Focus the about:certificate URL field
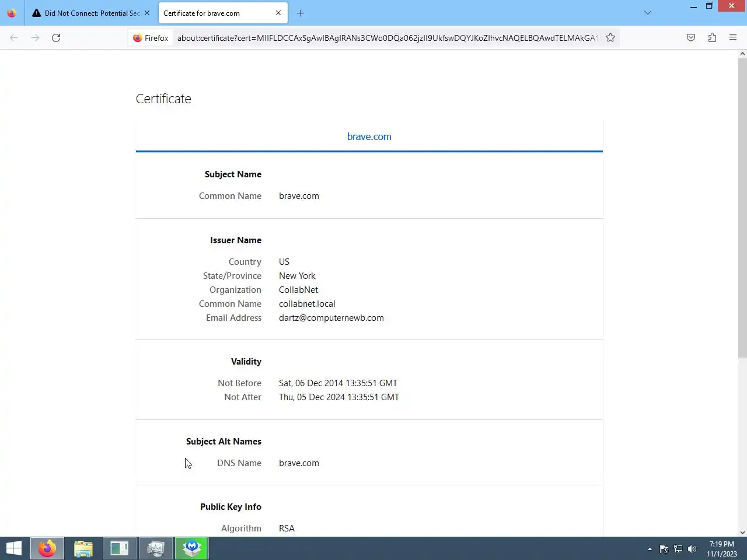This screenshot has width=747, height=560. tap(388, 38)
